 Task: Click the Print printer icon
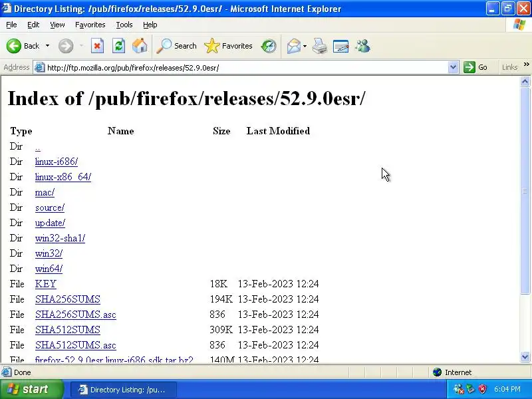click(x=320, y=46)
